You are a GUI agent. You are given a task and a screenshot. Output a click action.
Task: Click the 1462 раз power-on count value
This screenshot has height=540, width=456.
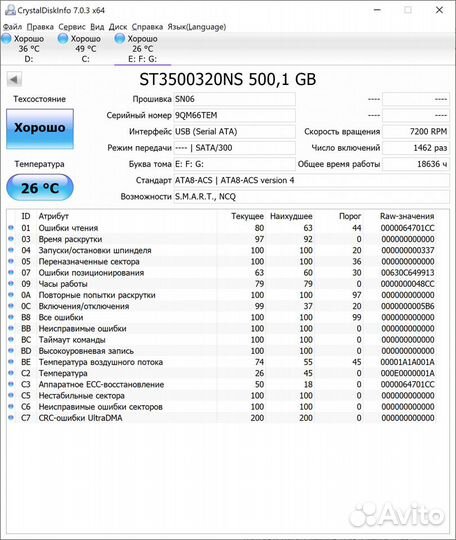(x=416, y=148)
